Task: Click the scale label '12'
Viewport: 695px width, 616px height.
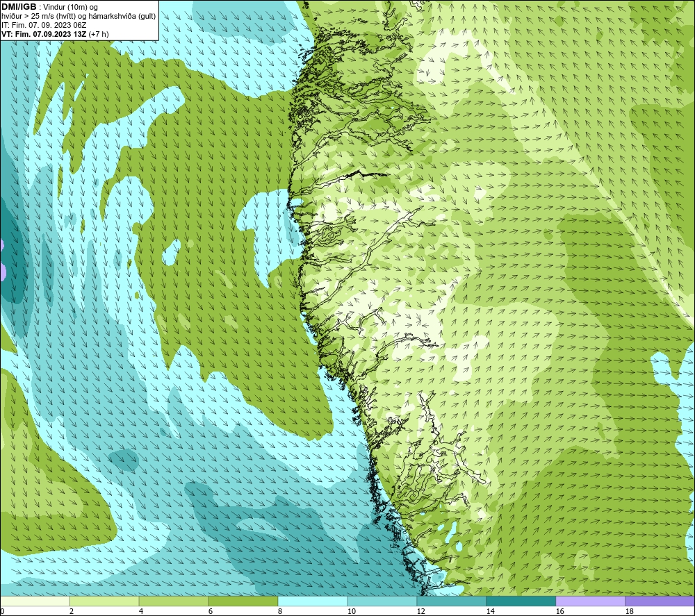Action: (x=420, y=612)
